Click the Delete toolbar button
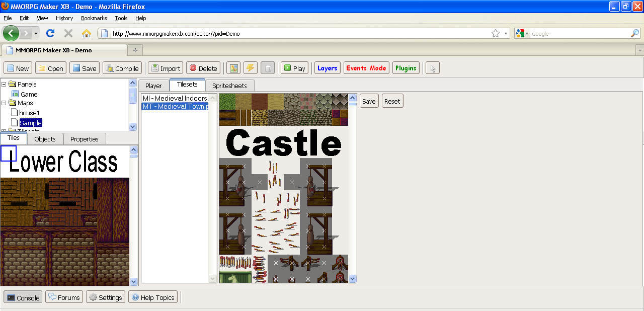The height and width of the screenshot is (311, 644). point(203,68)
